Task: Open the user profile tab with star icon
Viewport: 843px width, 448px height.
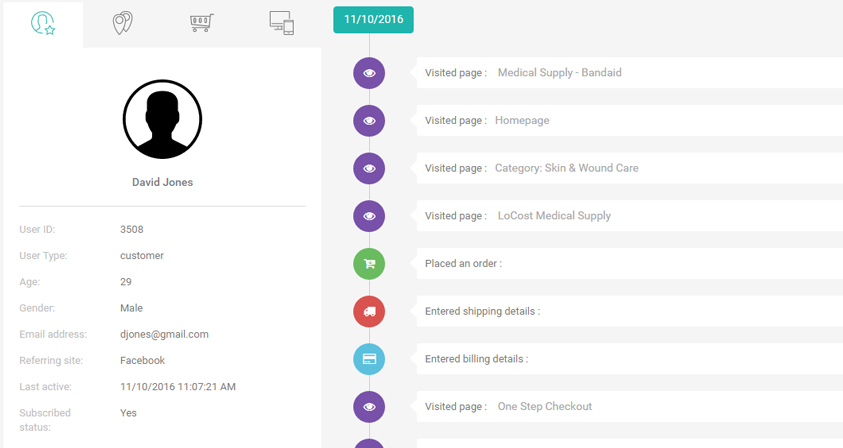Action: 43,24
